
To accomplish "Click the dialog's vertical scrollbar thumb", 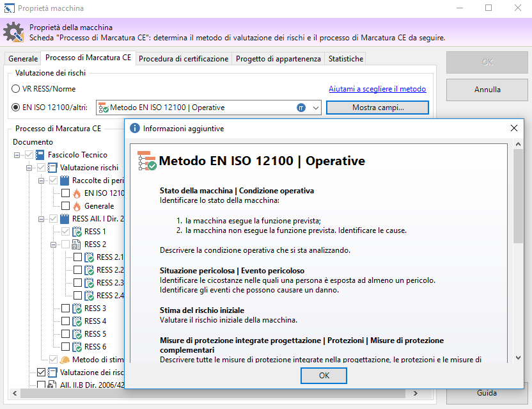I will [x=518, y=198].
